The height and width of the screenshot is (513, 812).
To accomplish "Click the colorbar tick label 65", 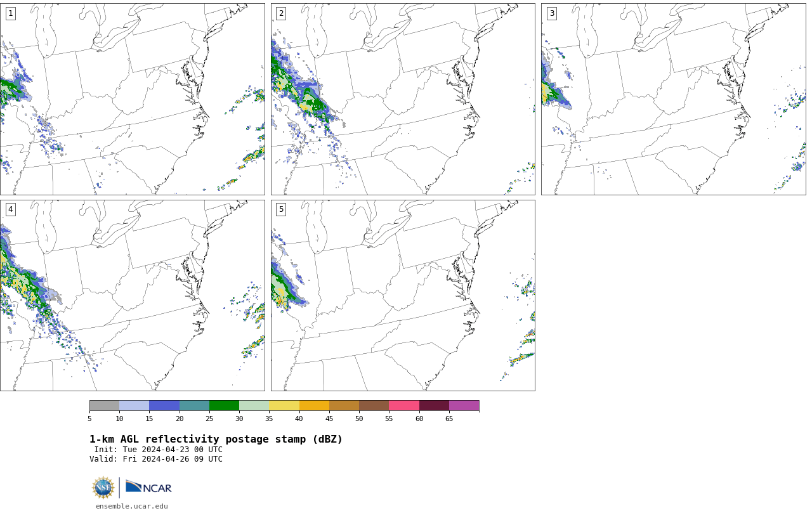I will [x=449, y=419].
